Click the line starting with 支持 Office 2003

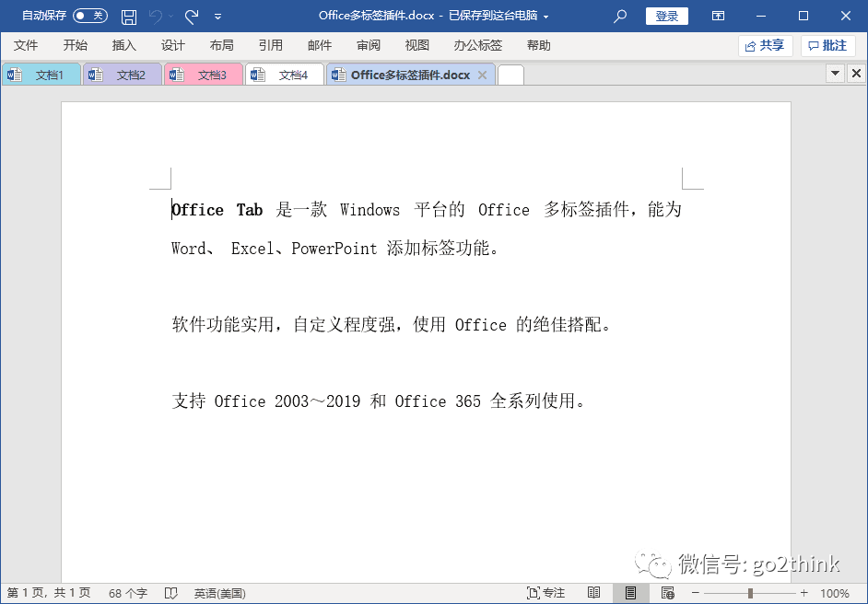pyautogui.click(x=379, y=401)
